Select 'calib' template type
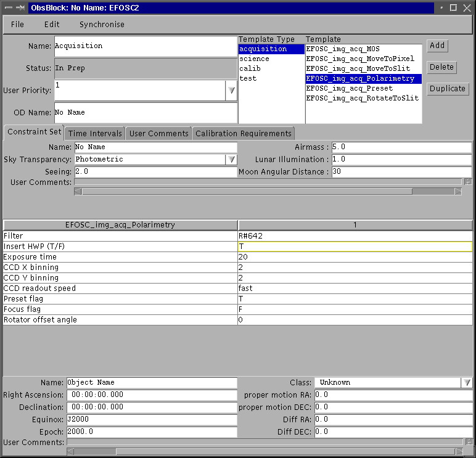This screenshot has height=458, width=476. point(271,68)
